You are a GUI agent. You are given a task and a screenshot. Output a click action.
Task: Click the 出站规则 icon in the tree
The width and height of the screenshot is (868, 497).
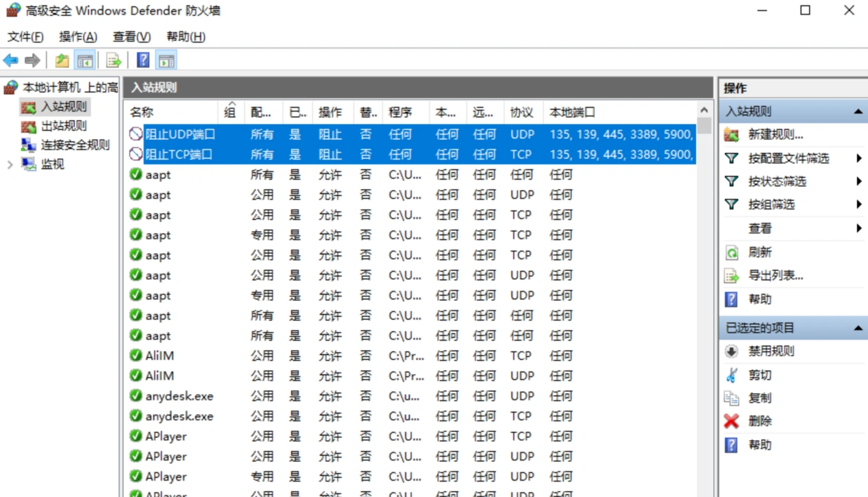coord(28,126)
